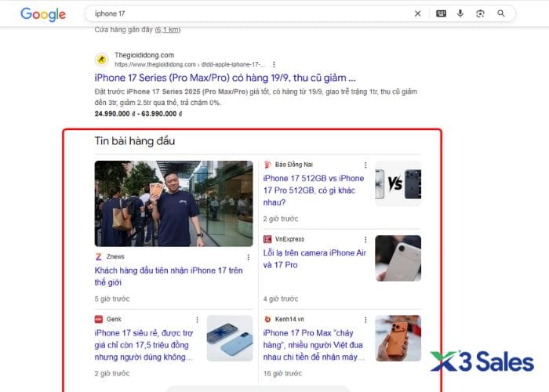Image resolution: width=549 pixels, height=392 pixels.
Task: Click the Báo Đồng Nai source icon
Action: click(267, 165)
